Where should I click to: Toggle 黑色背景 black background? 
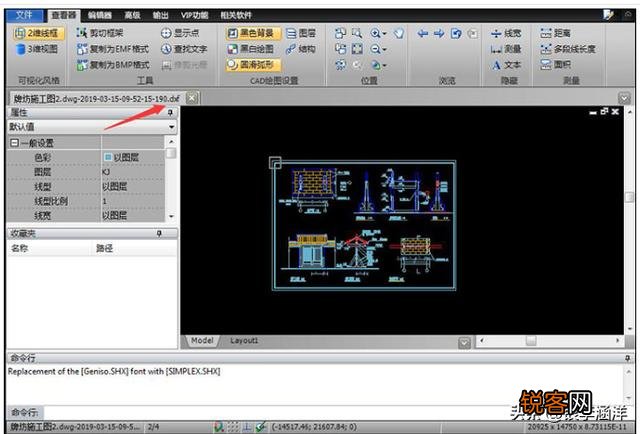(253, 33)
